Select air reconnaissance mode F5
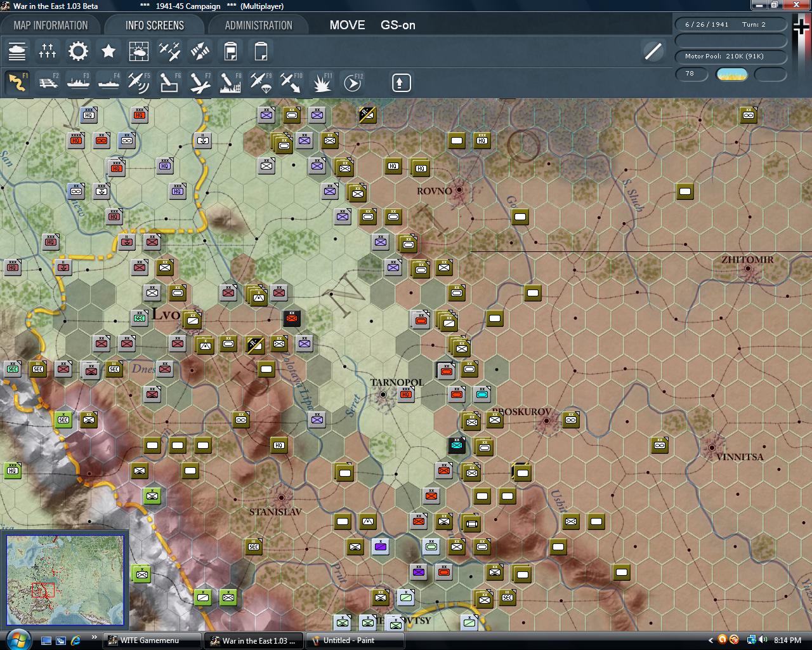The height and width of the screenshot is (650, 812). pyautogui.click(x=139, y=83)
